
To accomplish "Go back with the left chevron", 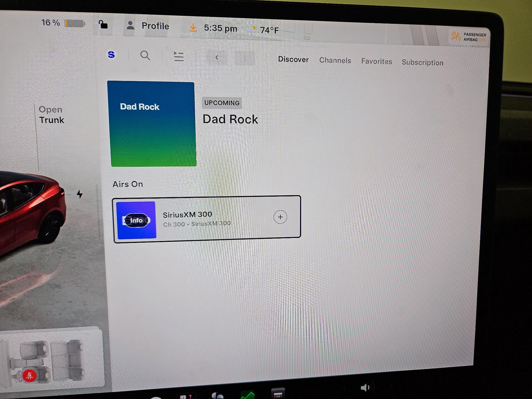I will [217, 57].
